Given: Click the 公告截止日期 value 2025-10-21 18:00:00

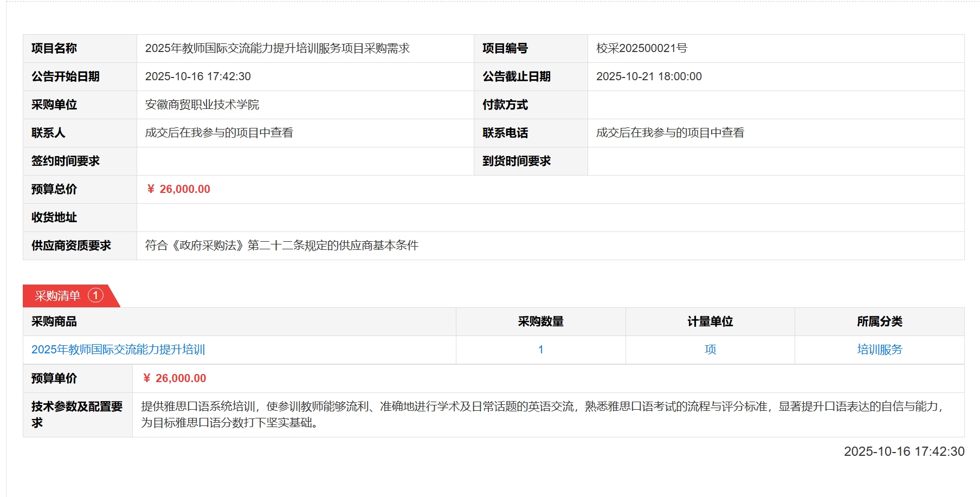Looking at the screenshot, I should click(x=649, y=76).
